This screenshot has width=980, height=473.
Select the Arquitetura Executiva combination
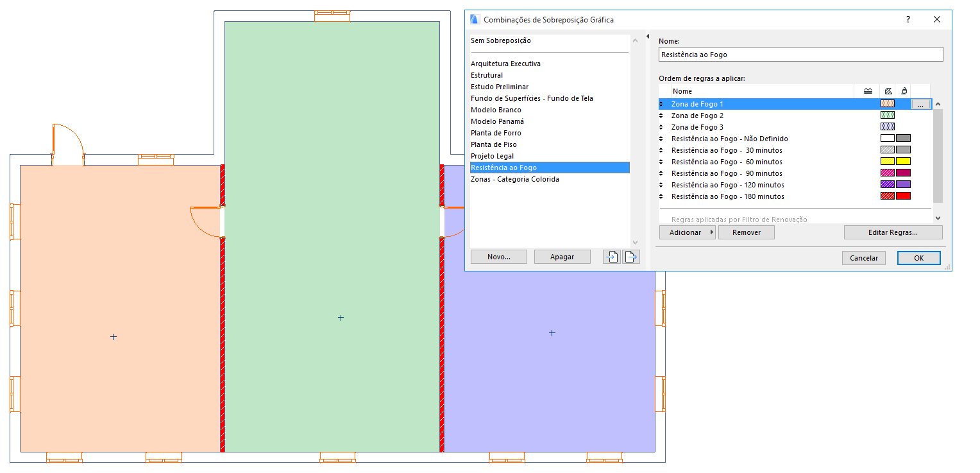[x=505, y=64]
